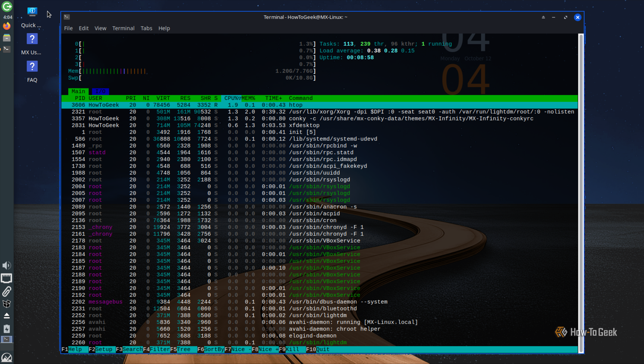644x364 pixels.
Task: Select the xfdesktop process row
Action: click(319, 126)
